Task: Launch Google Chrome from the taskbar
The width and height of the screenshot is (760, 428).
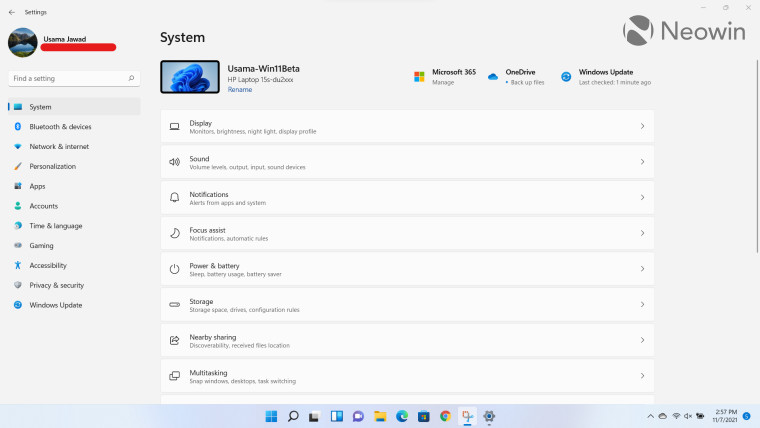Action: point(445,416)
